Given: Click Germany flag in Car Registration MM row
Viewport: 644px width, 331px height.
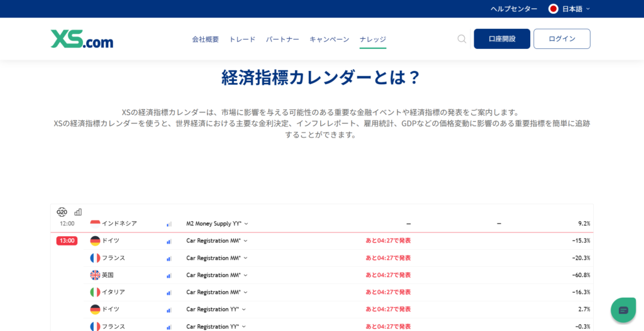Looking at the screenshot, I should click(x=95, y=241).
